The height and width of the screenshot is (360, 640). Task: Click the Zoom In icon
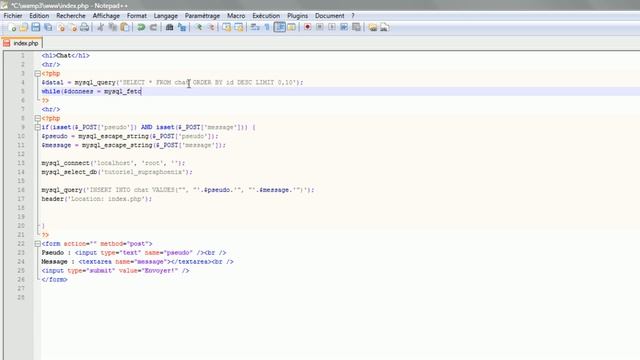point(198,27)
